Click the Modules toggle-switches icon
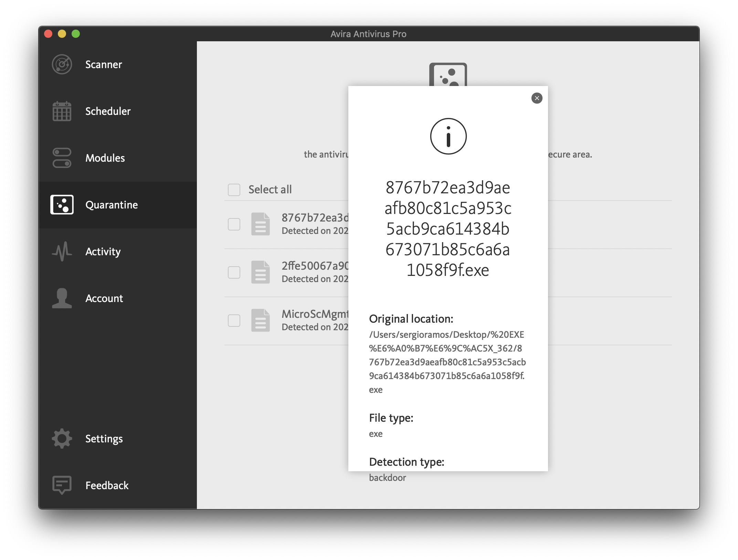 tap(62, 158)
